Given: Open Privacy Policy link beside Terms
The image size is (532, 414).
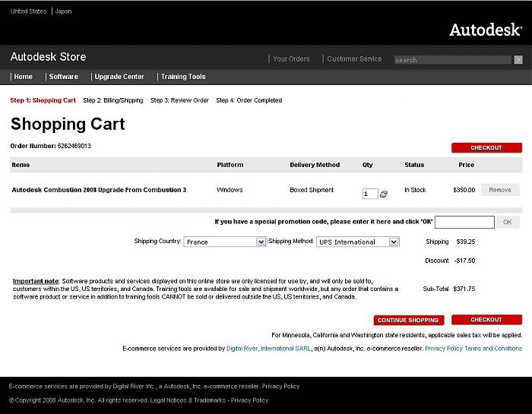Looking at the screenshot, I should [x=444, y=349].
